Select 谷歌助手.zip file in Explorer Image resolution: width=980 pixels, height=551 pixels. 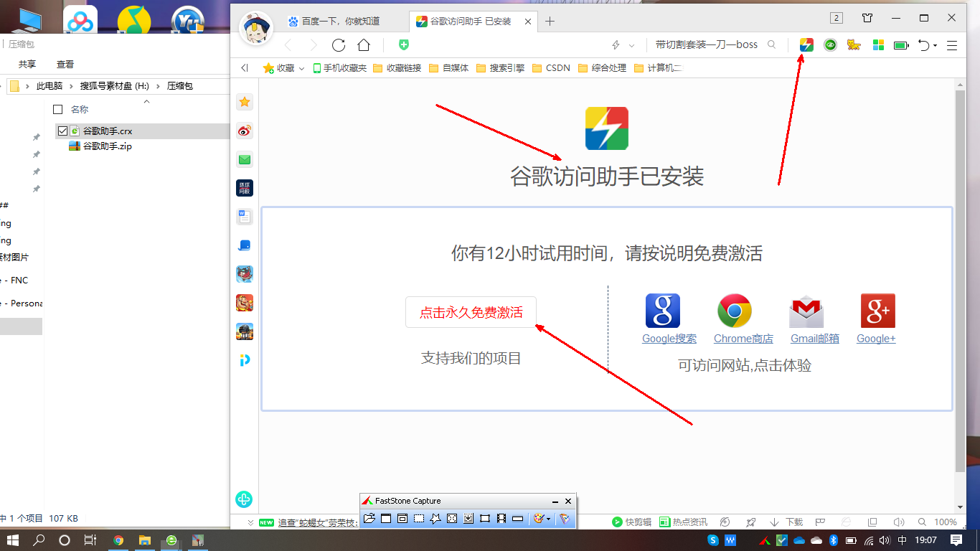click(107, 146)
